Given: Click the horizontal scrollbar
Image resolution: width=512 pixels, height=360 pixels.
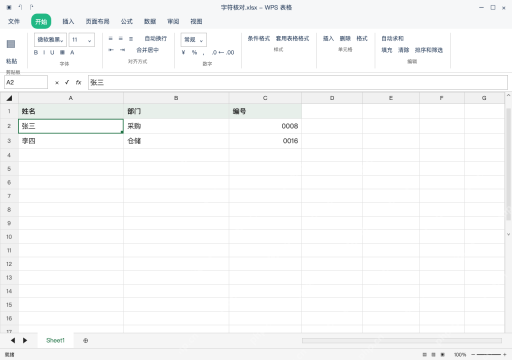Looking at the screenshot, I should 402,341.
